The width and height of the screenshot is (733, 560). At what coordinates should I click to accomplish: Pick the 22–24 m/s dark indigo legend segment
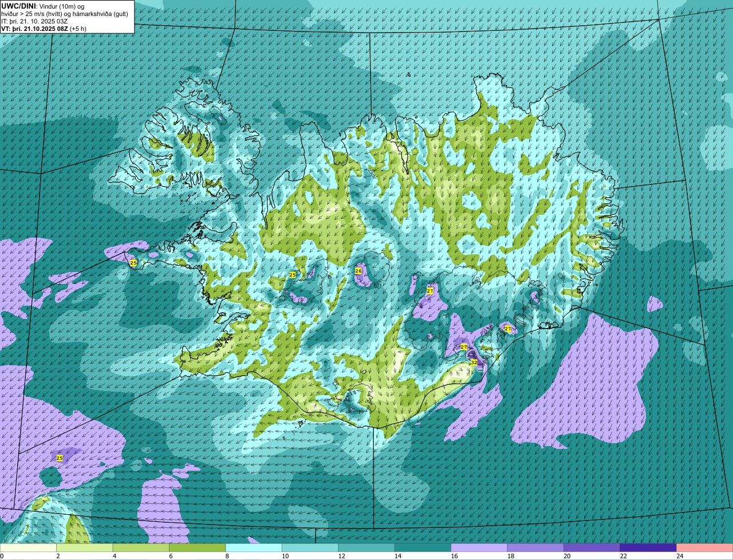pyautogui.click(x=648, y=547)
